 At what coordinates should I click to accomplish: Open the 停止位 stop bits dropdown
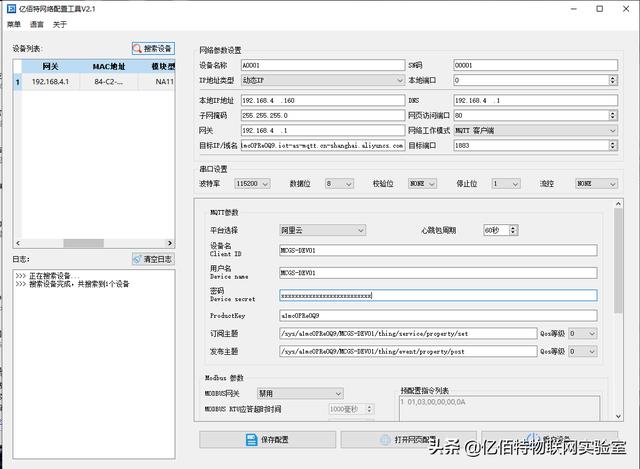tap(506, 184)
